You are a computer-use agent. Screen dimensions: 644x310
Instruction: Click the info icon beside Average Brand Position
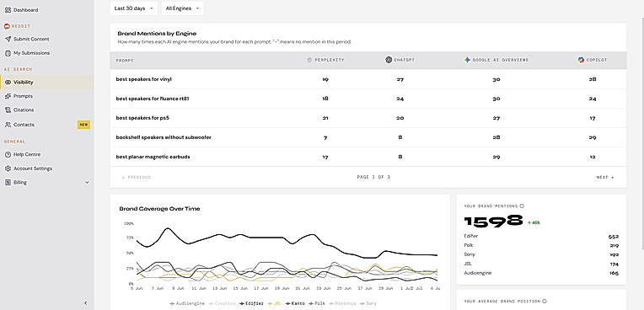pyautogui.click(x=545, y=302)
